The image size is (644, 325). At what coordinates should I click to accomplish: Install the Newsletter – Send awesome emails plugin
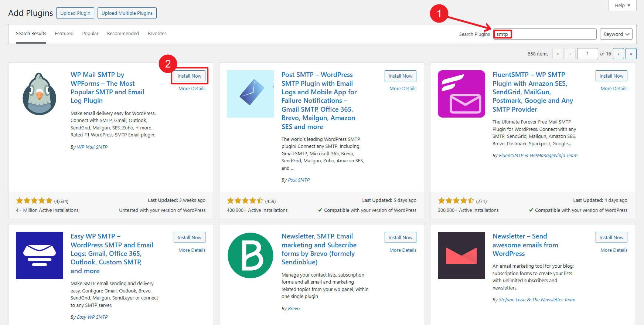pyautogui.click(x=611, y=237)
